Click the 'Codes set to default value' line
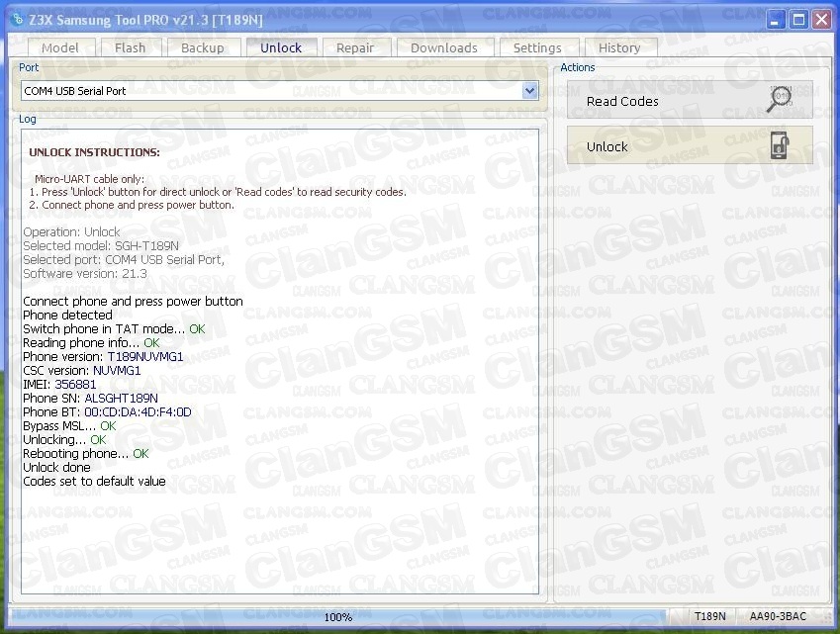The height and width of the screenshot is (634, 840). [x=94, y=482]
